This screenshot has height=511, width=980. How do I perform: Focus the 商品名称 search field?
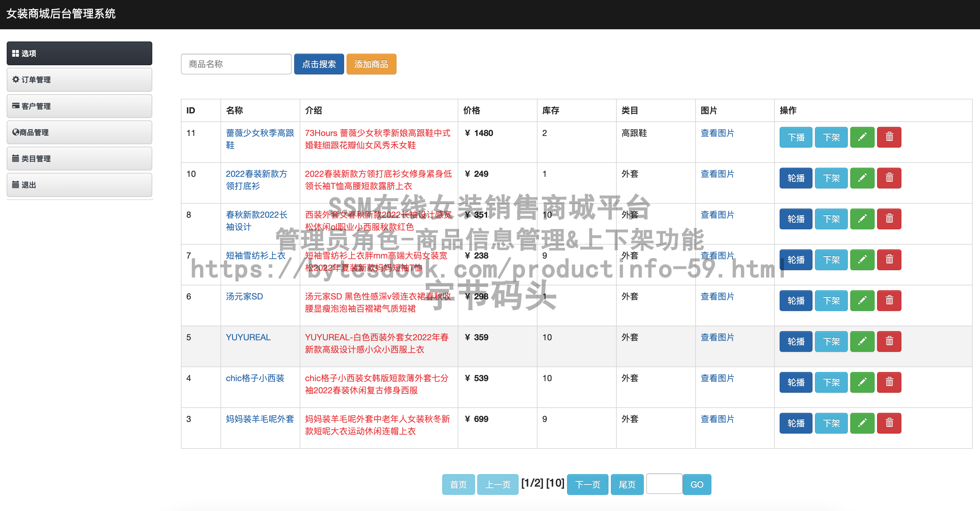236,64
